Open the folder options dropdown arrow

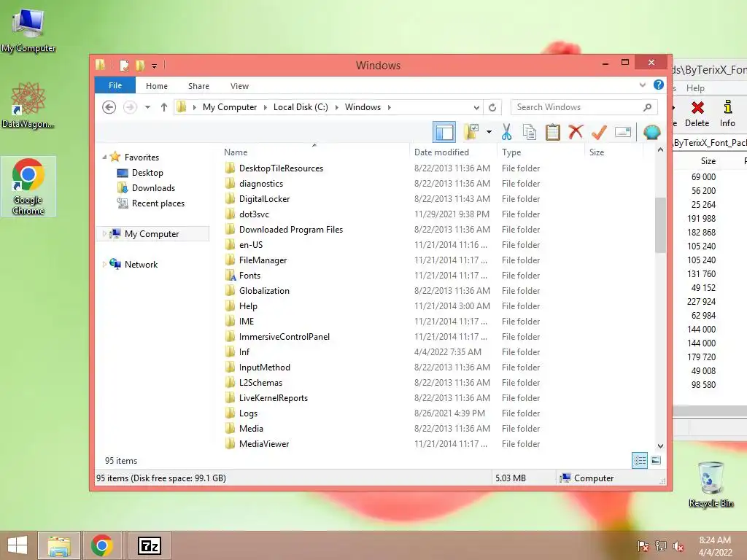point(489,132)
